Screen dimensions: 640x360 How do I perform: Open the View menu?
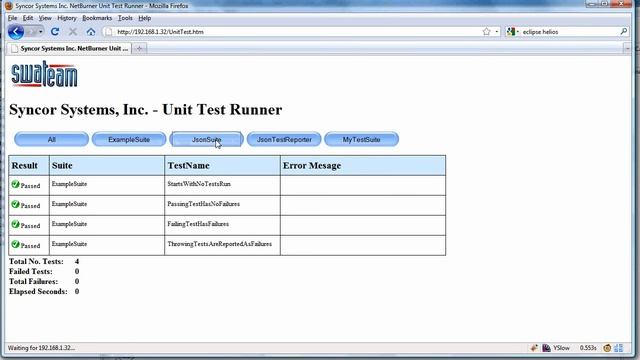(45, 18)
